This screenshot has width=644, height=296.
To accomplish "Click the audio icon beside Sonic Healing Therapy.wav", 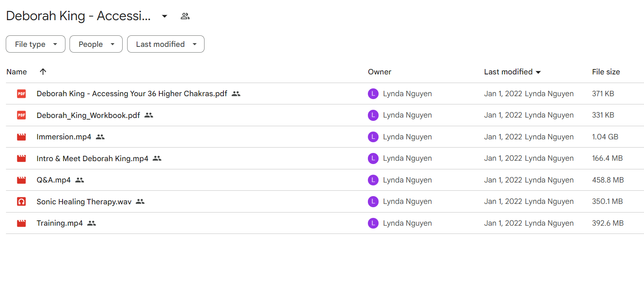I will pos(21,201).
